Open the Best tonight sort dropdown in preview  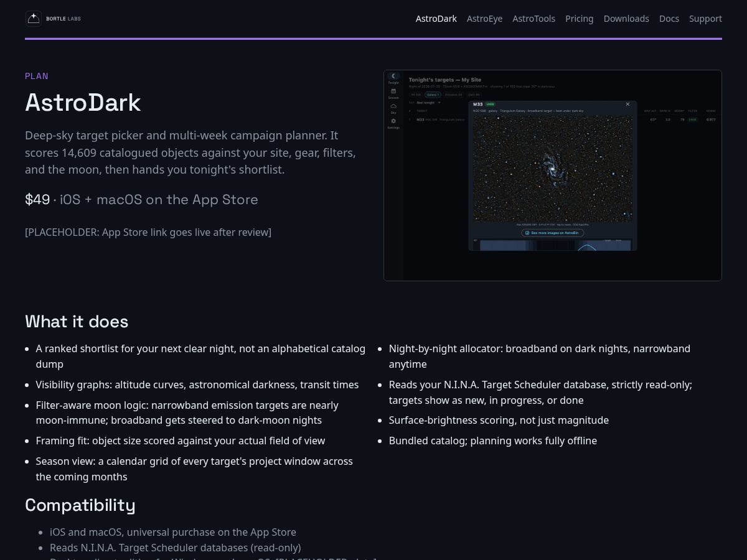pos(428,102)
